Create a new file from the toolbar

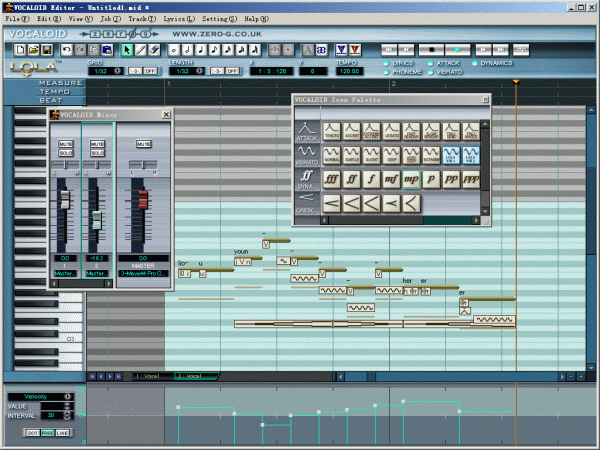pos(20,50)
